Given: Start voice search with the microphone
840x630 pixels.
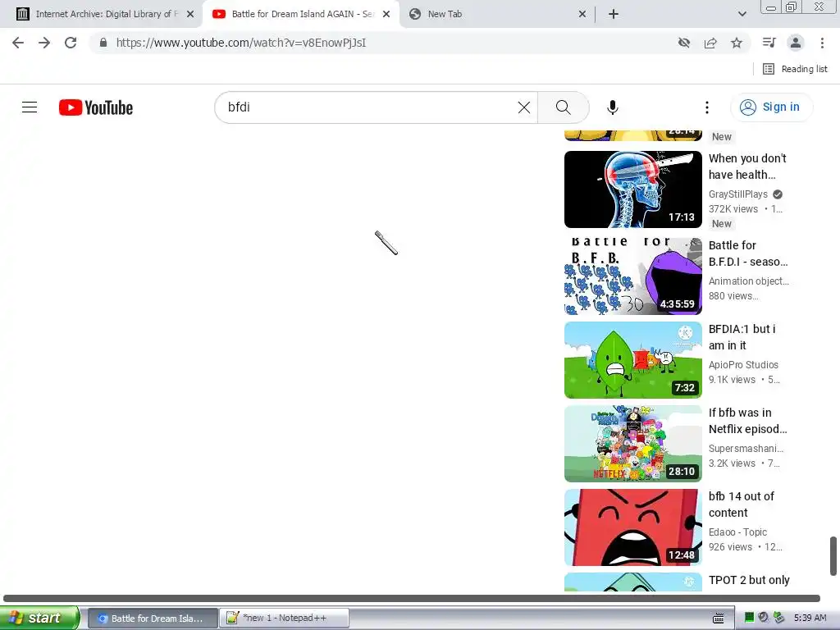Looking at the screenshot, I should tap(612, 107).
